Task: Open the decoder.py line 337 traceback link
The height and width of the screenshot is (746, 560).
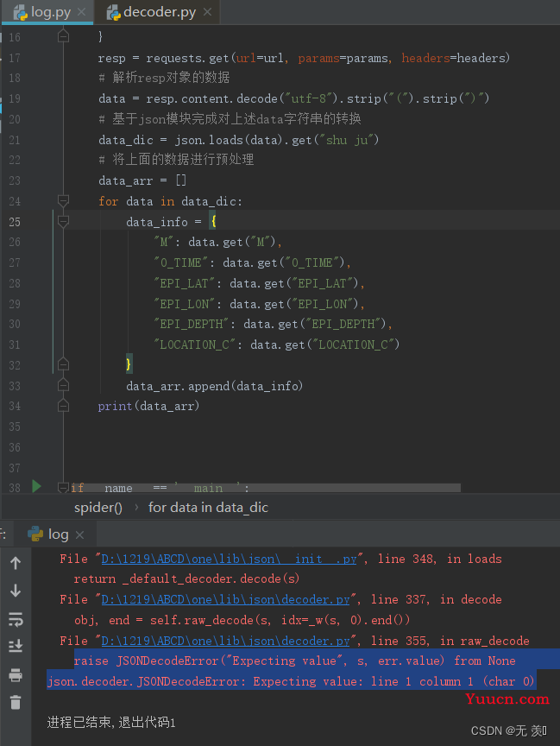Action: (x=226, y=599)
